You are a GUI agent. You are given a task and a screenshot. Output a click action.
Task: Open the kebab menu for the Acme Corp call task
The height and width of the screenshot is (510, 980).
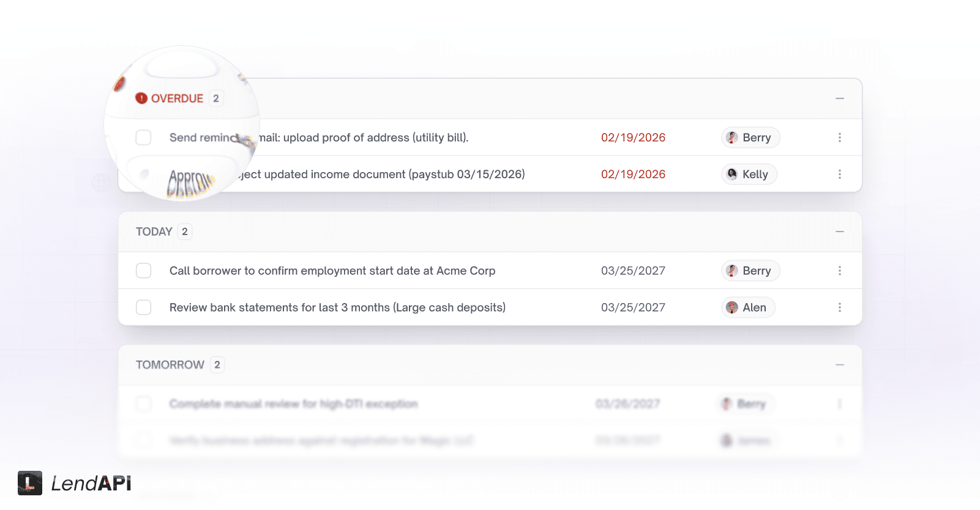point(840,270)
